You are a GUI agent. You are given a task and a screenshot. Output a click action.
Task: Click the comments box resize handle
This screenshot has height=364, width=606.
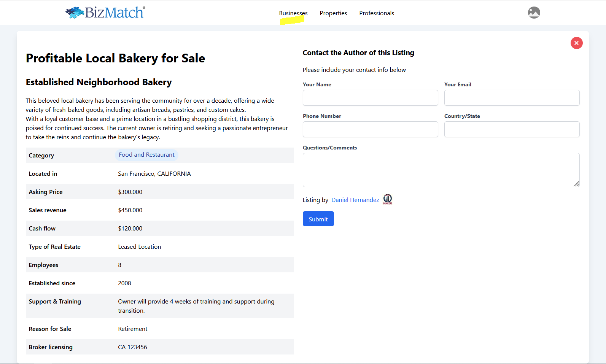(x=576, y=184)
